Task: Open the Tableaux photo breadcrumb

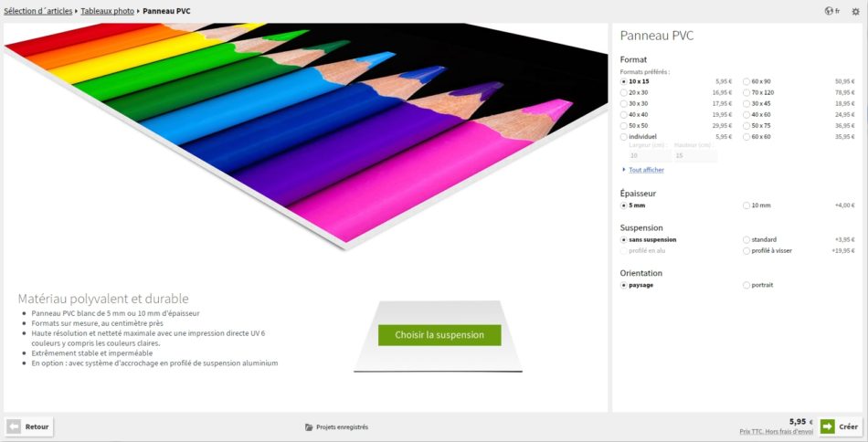Action: [x=108, y=11]
